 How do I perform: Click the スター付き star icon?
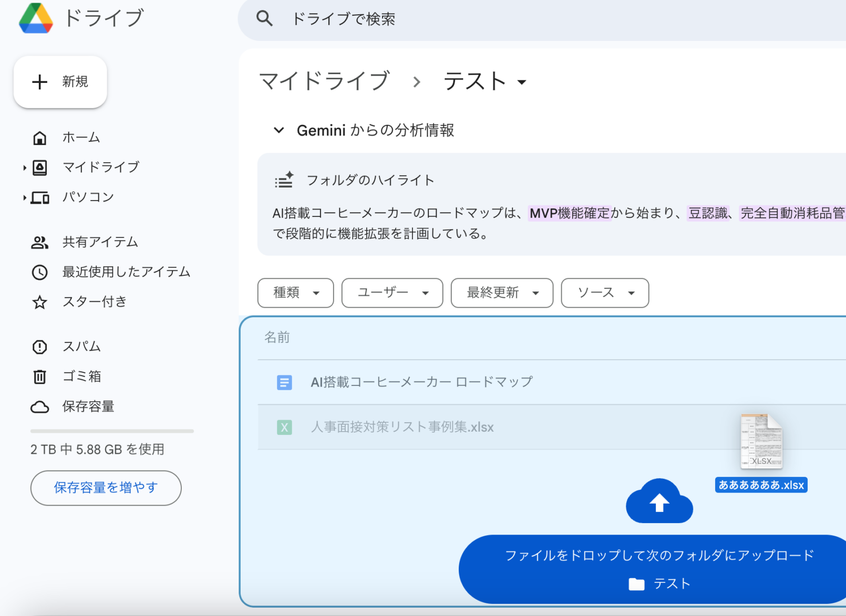click(40, 302)
